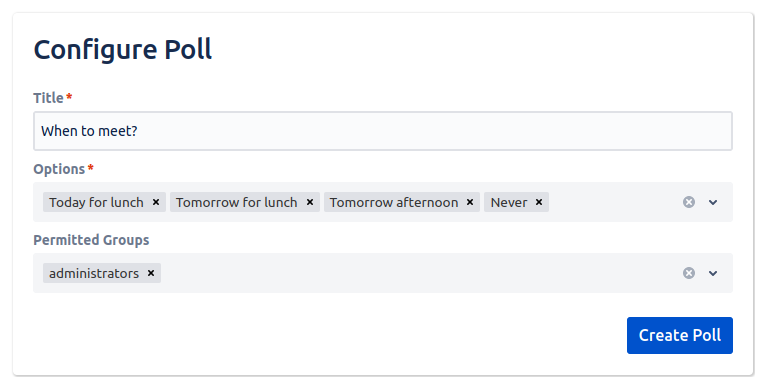Select the 'Tomorrow for lunch' tag label

(x=237, y=202)
